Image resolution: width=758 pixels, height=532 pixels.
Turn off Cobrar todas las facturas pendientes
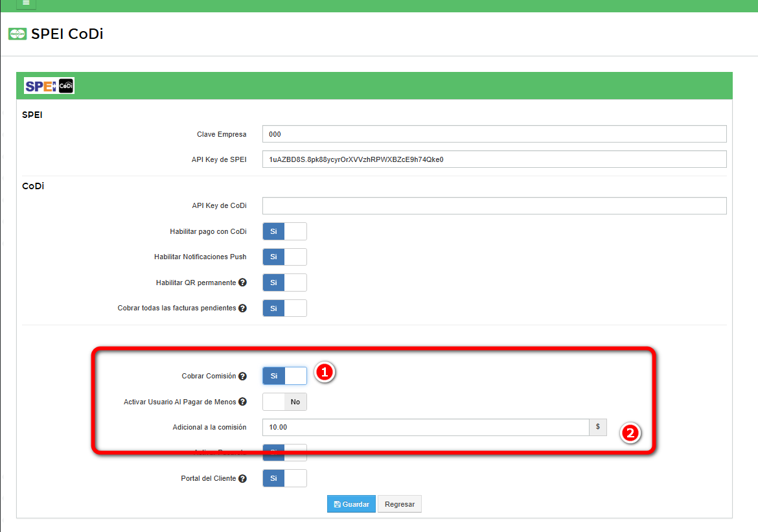(x=284, y=308)
